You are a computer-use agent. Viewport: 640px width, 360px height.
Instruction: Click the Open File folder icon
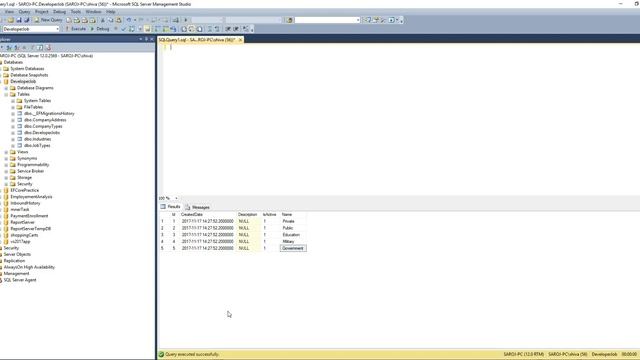click(x=11, y=20)
